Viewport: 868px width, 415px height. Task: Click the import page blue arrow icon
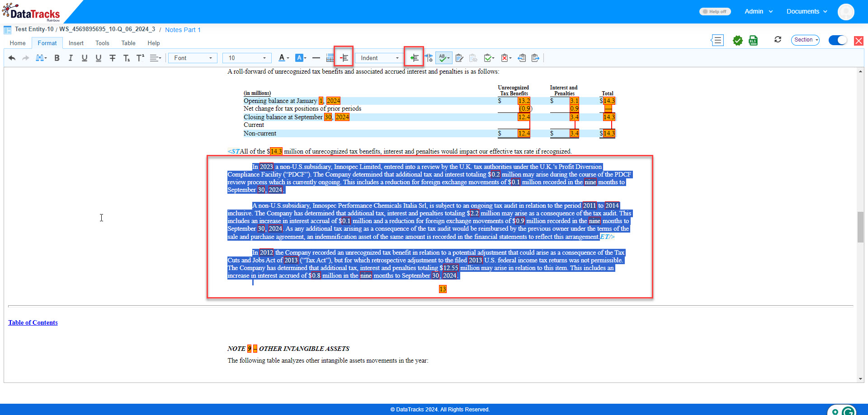click(x=522, y=58)
